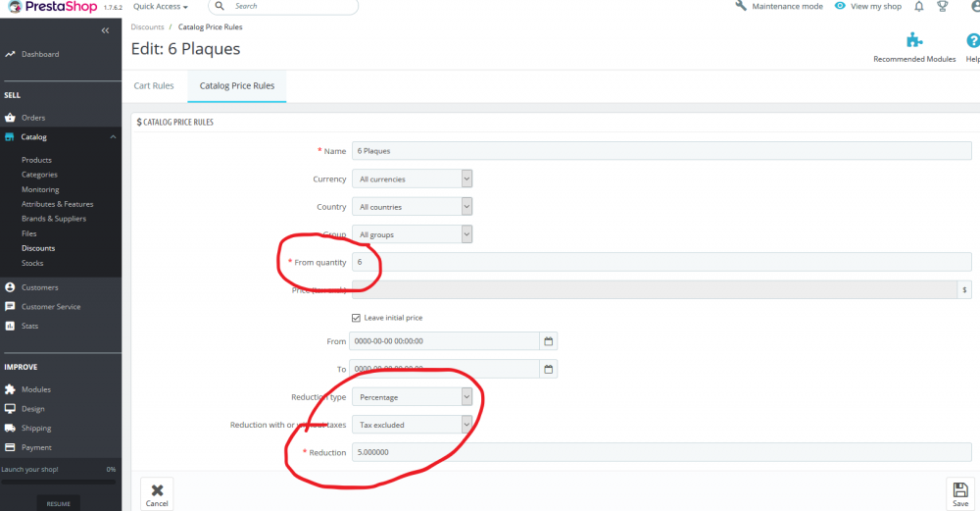Image resolution: width=980 pixels, height=511 pixels.
Task: Open the From date calendar icon
Action: (x=548, y=341)
